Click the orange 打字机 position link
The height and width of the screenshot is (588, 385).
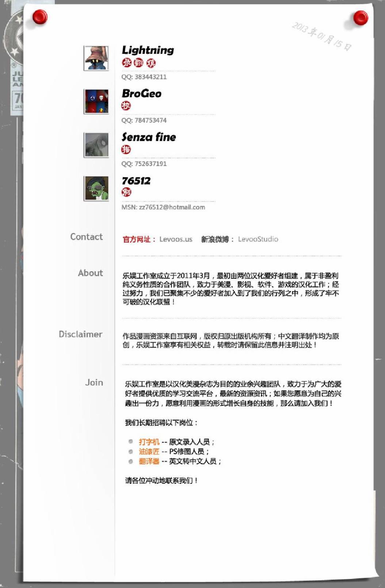(149, 442)
